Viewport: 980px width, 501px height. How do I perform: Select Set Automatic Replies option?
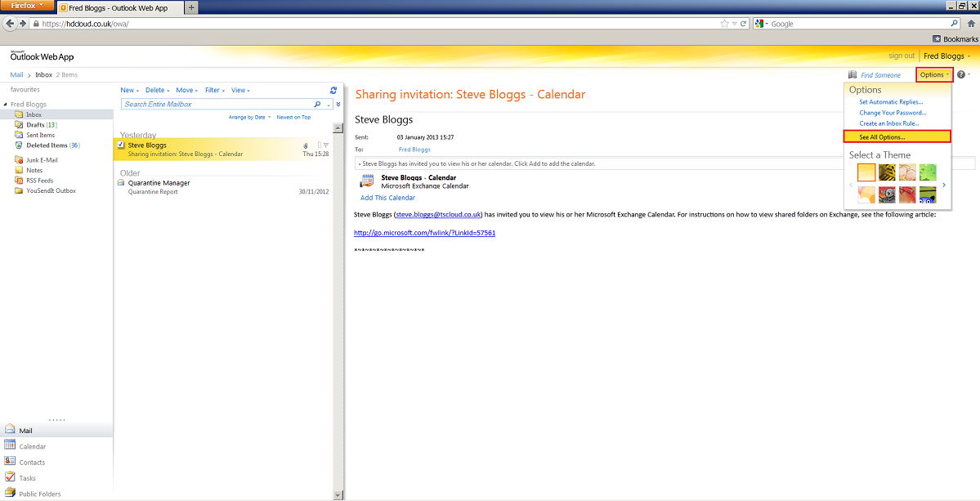point(891,102)
